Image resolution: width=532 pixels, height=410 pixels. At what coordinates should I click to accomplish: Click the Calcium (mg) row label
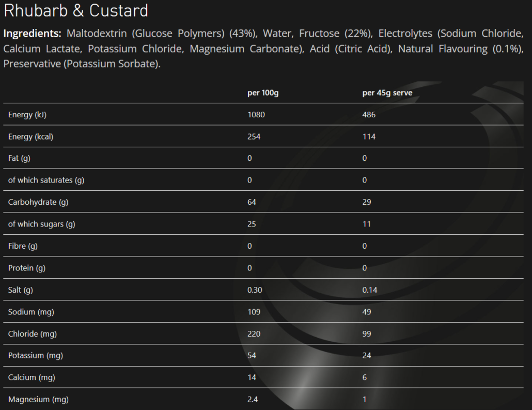[32, 377]
